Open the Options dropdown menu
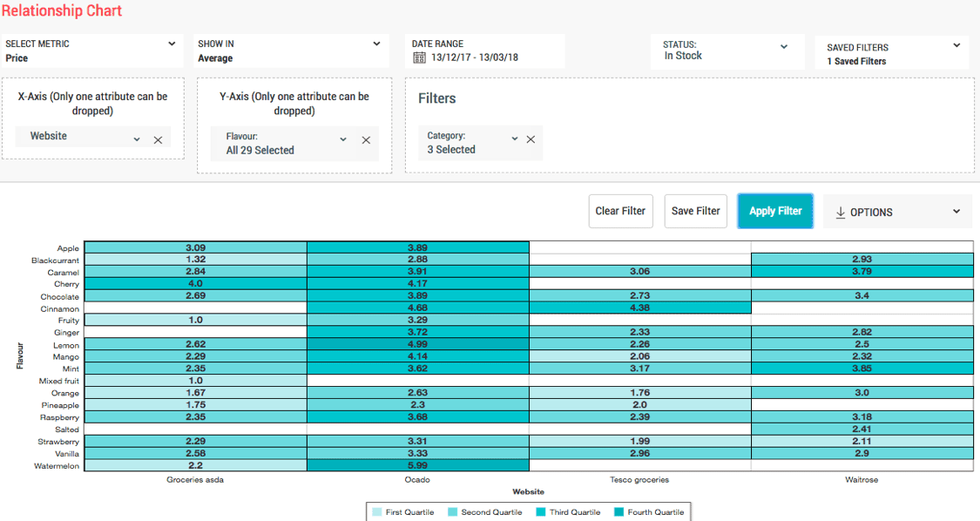The height and width of the screenshot is (521, 980). click(x=897, y=212)
